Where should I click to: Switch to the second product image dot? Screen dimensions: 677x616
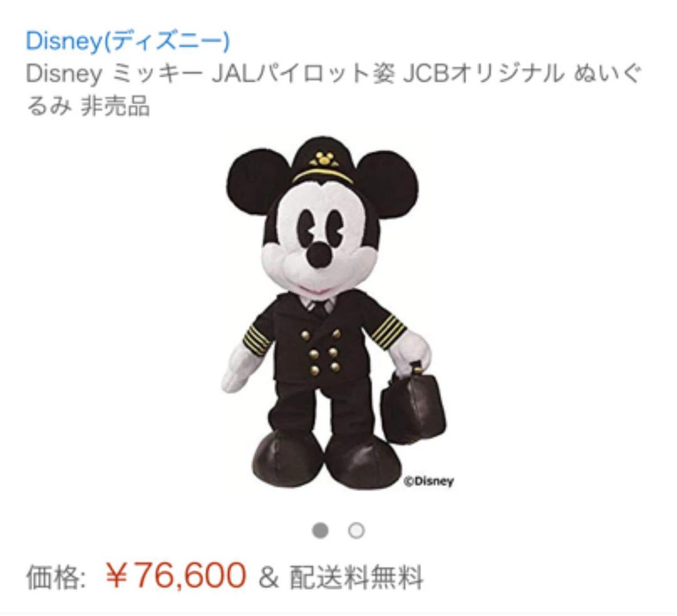pyautogui.click(x=357, y=530)
